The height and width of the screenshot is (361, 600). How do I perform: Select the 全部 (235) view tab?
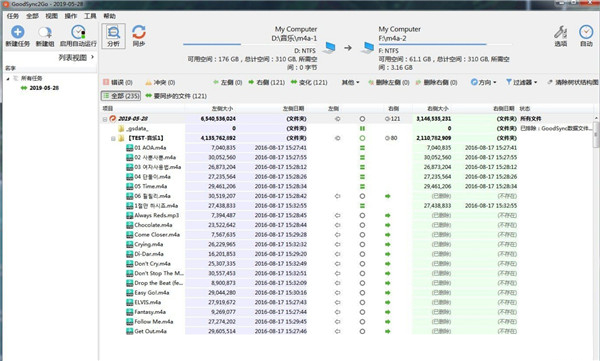(x=121, y=96)
